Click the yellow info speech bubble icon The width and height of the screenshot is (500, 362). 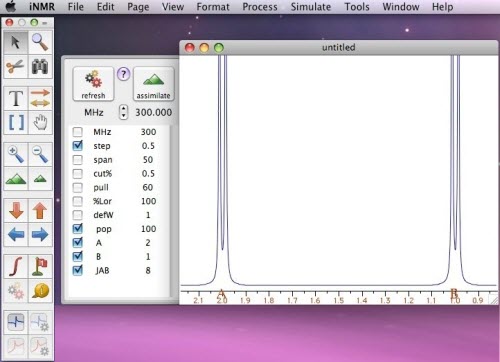(40, 291)
